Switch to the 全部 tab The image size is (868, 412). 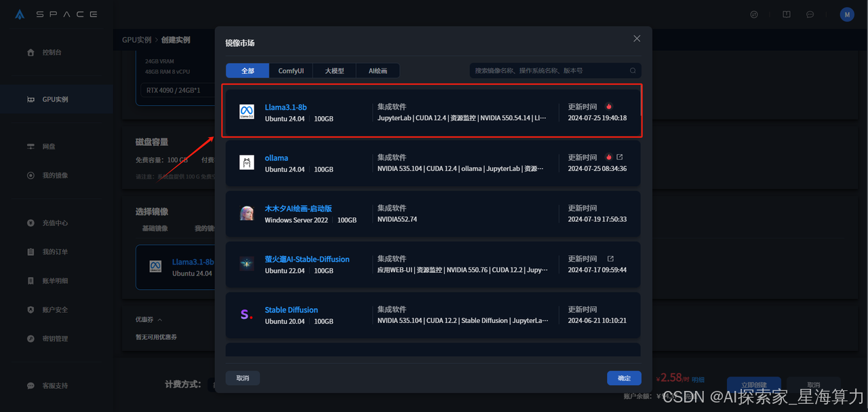pyautogui.click(x=248, y=71)
